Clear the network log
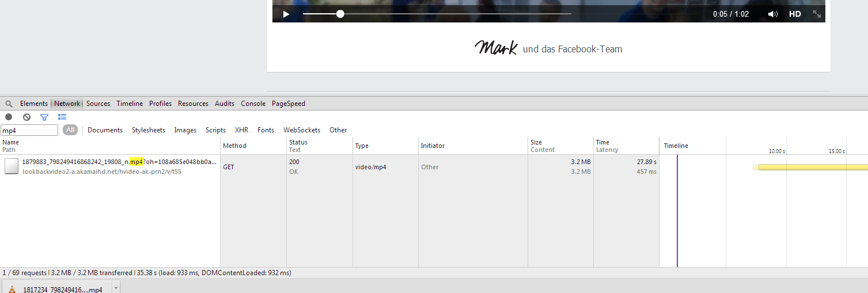Image resolution: width=868 pixels, height=293 pixels. pos(26,117)
